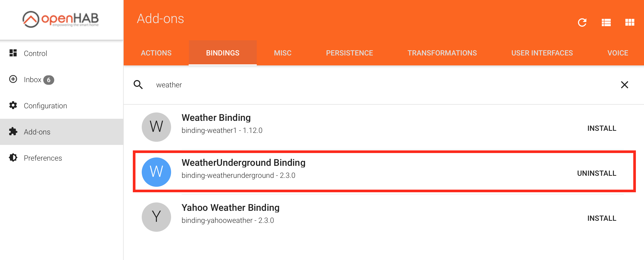
Task: Open Preferences in the sidebar
Action: tap(43, 158)
